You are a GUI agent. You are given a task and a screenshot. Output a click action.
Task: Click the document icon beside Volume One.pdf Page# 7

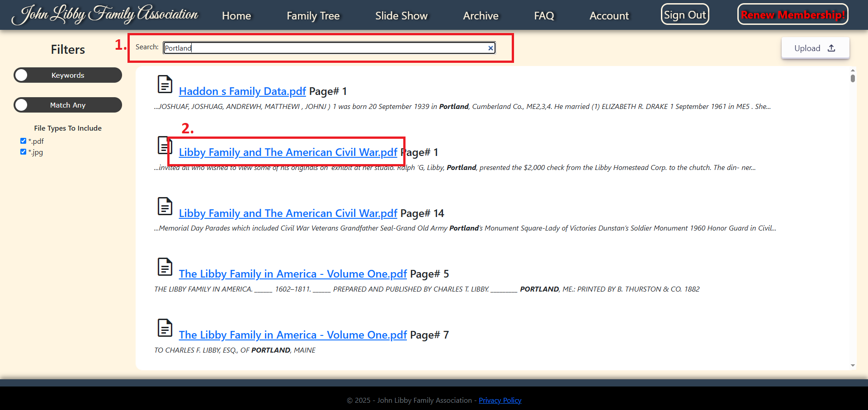coord(165,328)
